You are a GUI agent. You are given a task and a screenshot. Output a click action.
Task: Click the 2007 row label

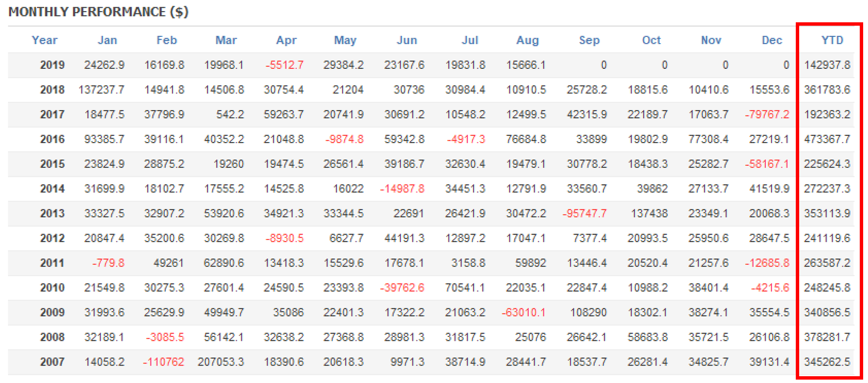[x=52, y=362]
